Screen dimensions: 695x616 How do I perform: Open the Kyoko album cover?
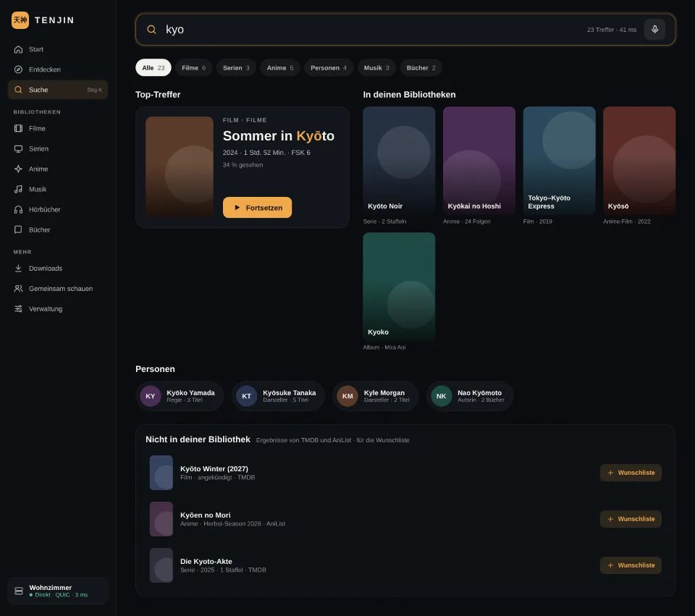[x=399, y=287]
